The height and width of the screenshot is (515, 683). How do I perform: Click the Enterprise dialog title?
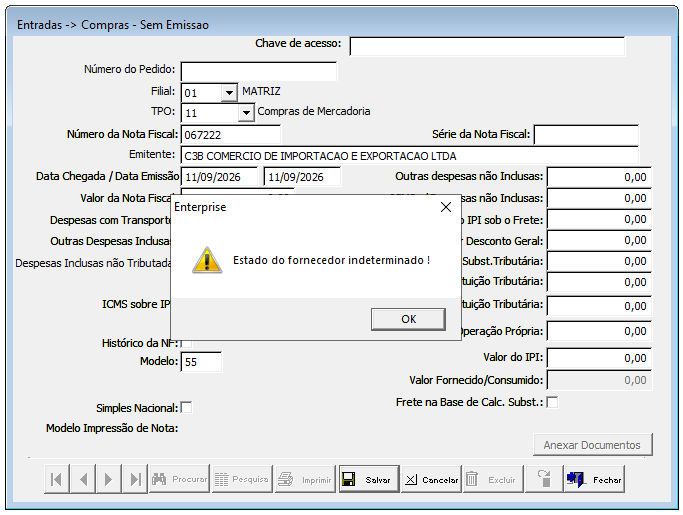200,207
